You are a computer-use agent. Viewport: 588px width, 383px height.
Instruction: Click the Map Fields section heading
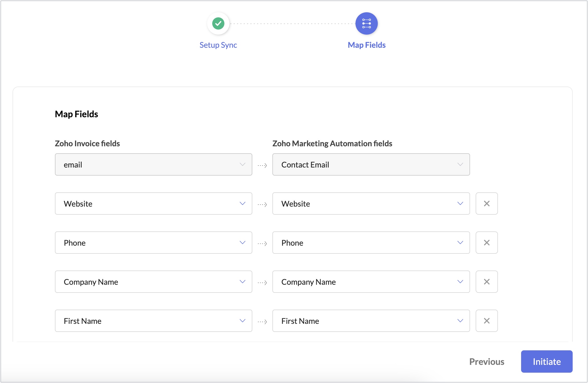coord(76,114)
